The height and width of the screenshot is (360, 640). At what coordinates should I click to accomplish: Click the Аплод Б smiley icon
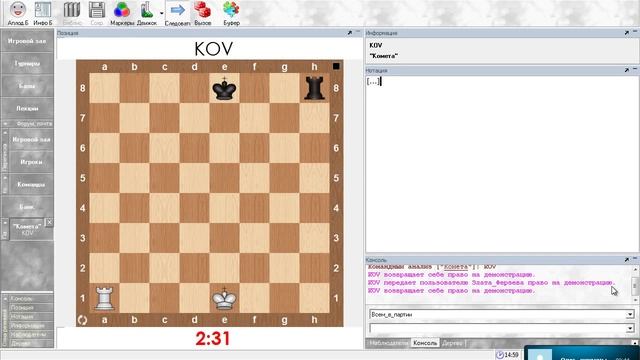coord(18,10)
